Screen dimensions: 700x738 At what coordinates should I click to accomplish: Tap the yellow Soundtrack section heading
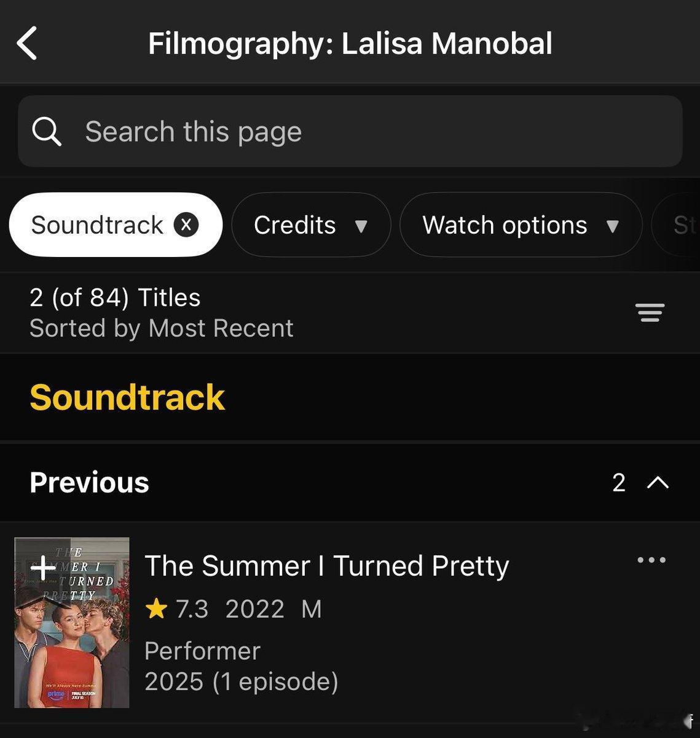click(127, 397)
